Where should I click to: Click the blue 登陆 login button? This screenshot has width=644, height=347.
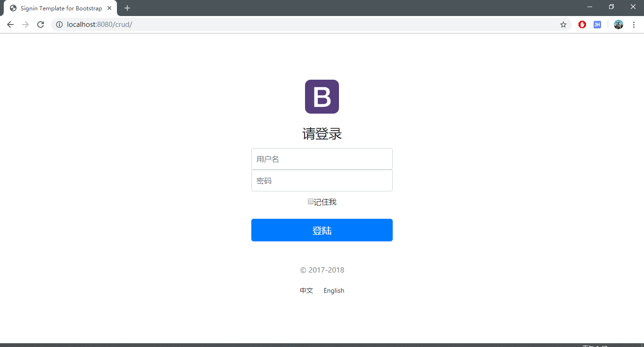click(322, 230)
